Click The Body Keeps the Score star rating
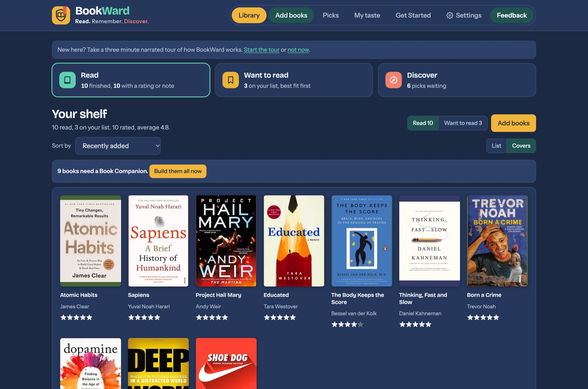The height and width of the screenshot is (389, 588). pyautogui.click(x=348, y=324)
